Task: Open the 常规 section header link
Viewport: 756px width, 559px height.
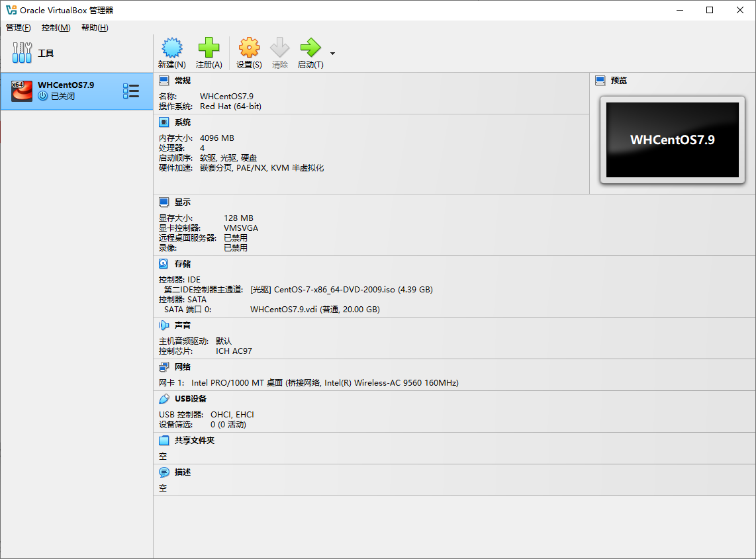Action: (x=183, y=81)
